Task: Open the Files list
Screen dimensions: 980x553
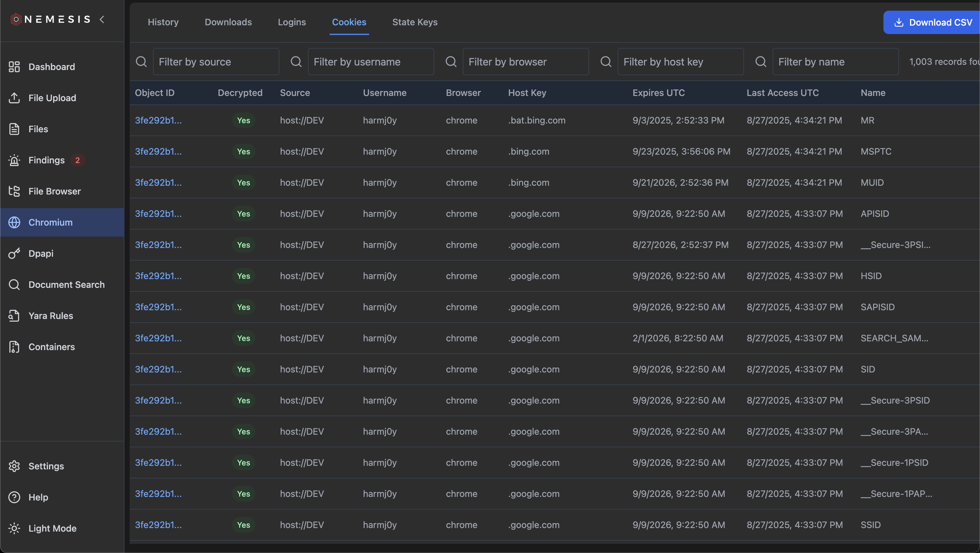Action: pos(38,129)
